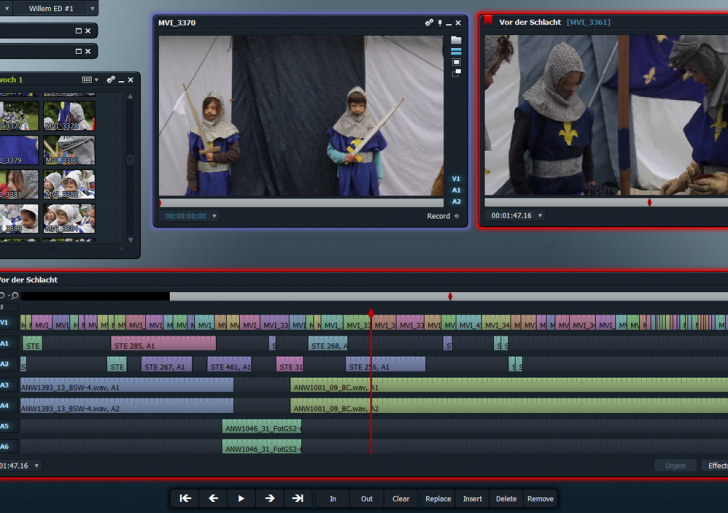Expand the Willem ED #1 project dropdown
Screen dimensions: 728x513
(91, 8)
